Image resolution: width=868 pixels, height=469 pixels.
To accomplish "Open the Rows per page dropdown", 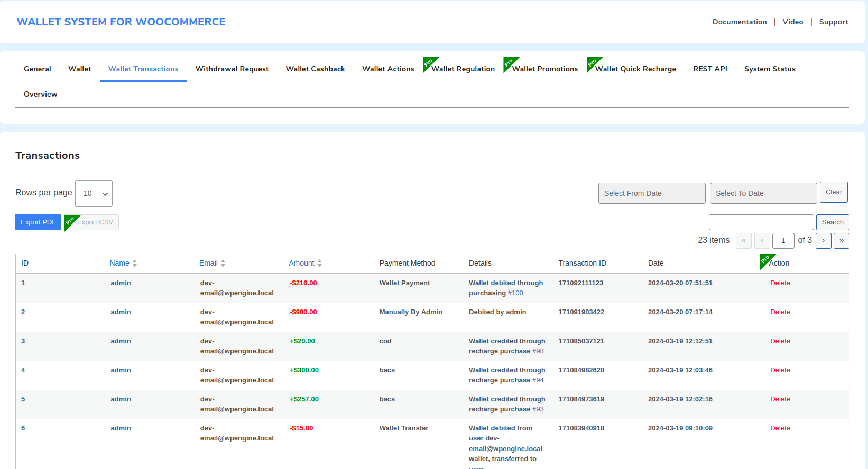I will [94, 193].
